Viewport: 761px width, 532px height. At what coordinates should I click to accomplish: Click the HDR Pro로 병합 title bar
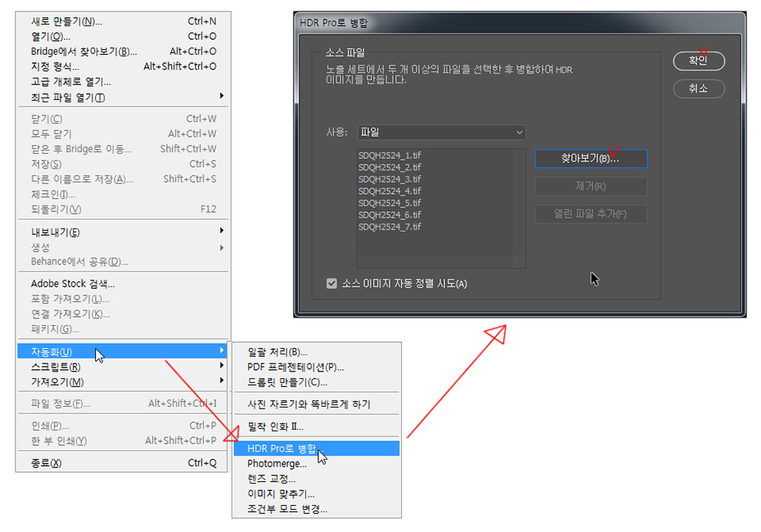click(520, 22)
